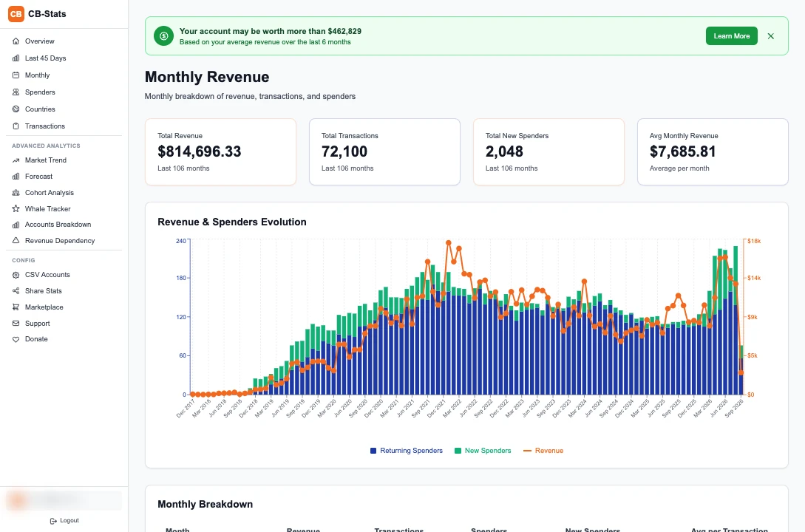Click the CB-Stats logo icon

[x=16, y=14]
